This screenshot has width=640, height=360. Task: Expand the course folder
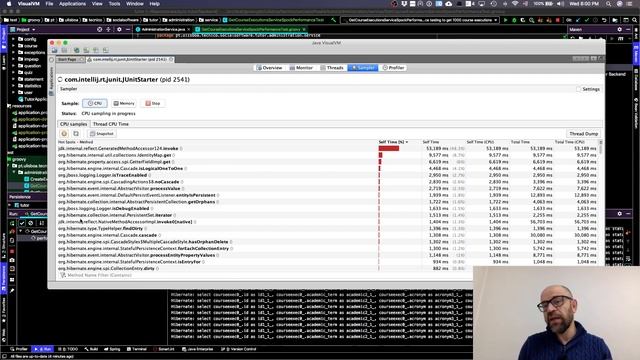[13, 46]
